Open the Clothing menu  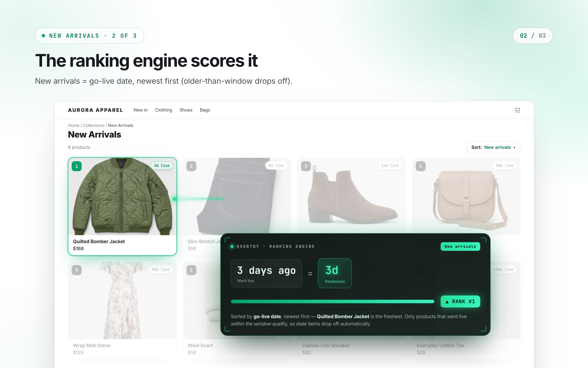(164, 110)
